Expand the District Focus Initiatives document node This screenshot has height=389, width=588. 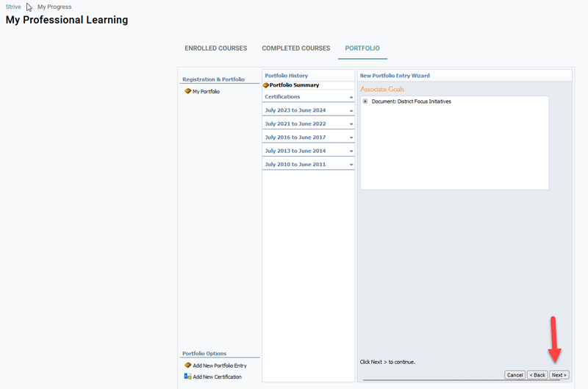365,101
